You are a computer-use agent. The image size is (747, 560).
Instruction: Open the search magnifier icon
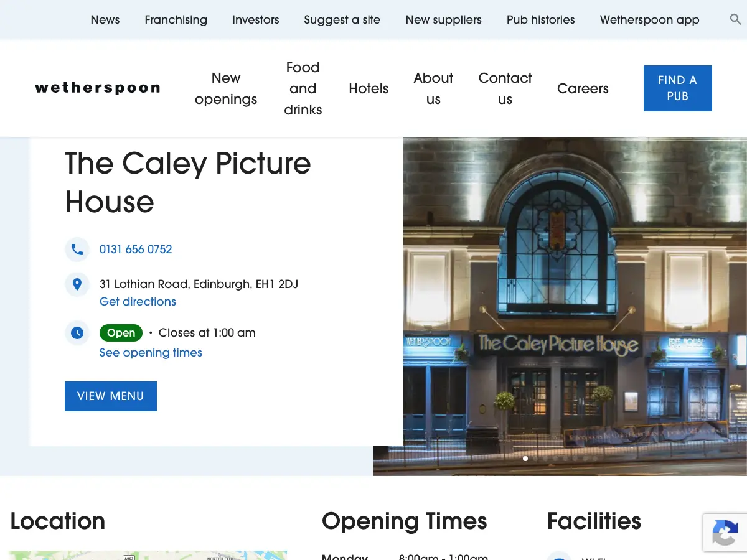coord(735,19)
